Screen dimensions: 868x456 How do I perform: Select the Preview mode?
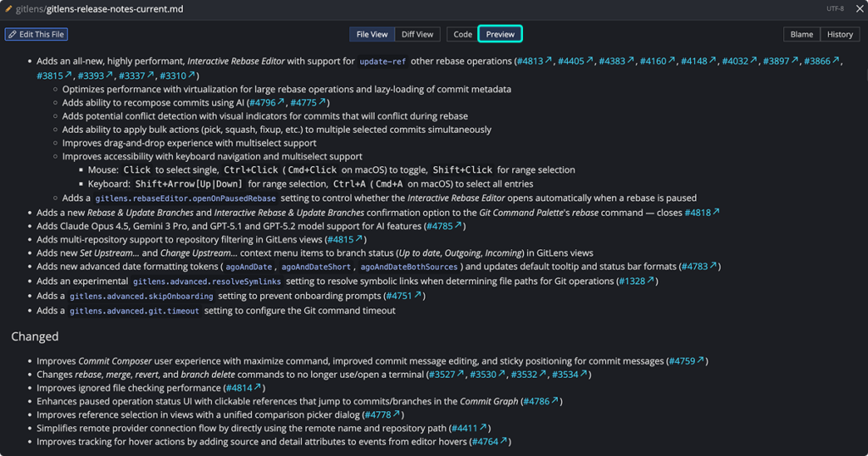500,34
